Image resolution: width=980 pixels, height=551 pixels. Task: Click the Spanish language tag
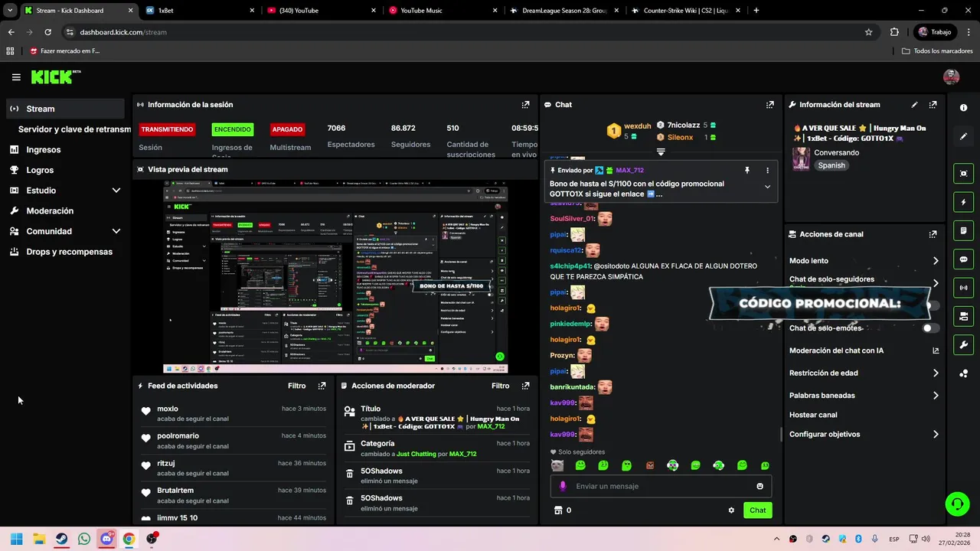pos(831,165)
